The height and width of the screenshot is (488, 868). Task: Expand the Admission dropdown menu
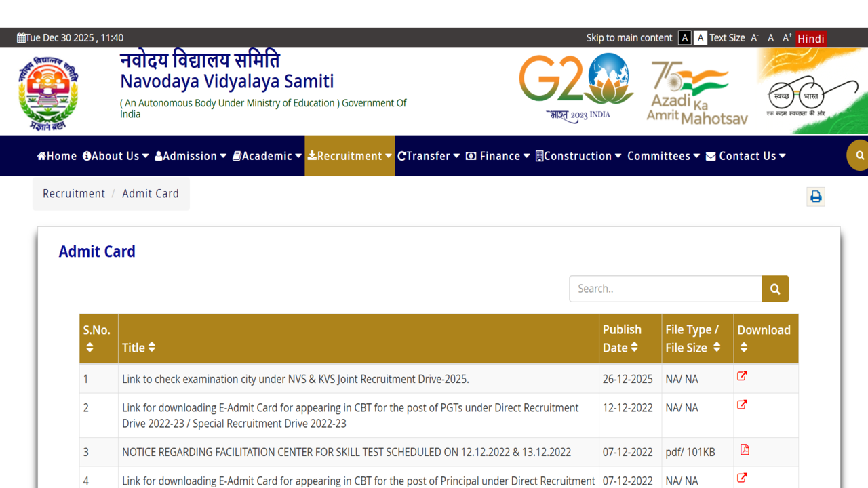pos(191,156)
